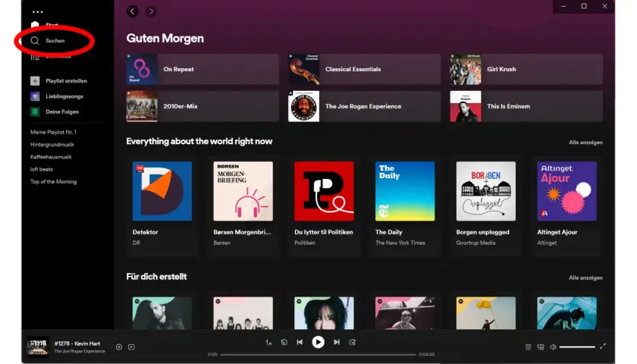
Task: Open The Joe Rogan Experience tile
Action: point(365,106)
